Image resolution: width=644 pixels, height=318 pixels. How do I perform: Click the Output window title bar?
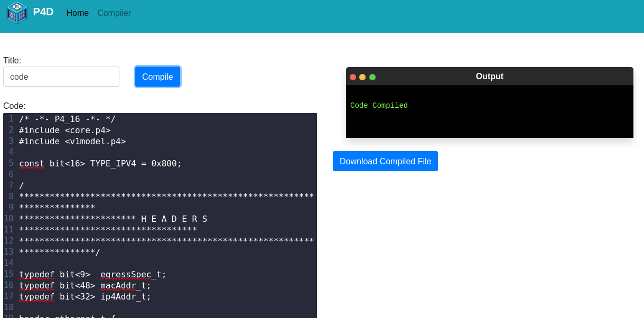[x=489, y=77]
